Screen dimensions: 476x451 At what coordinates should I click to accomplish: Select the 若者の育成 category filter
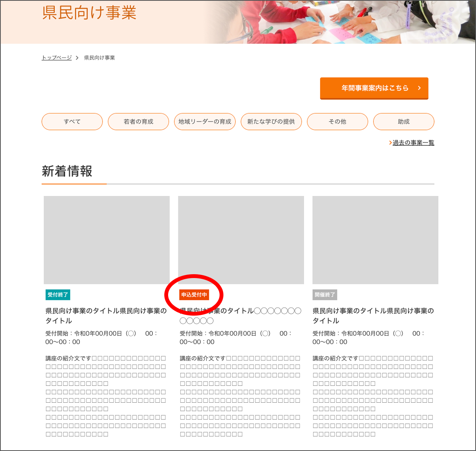coord(138,122)
